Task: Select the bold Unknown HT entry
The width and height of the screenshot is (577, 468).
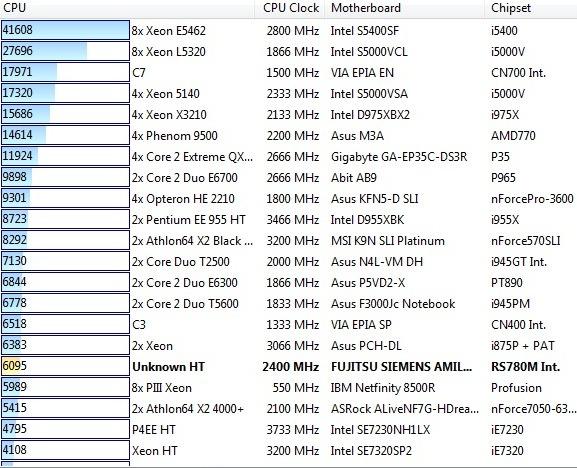Action: click(x=168, y=366)
